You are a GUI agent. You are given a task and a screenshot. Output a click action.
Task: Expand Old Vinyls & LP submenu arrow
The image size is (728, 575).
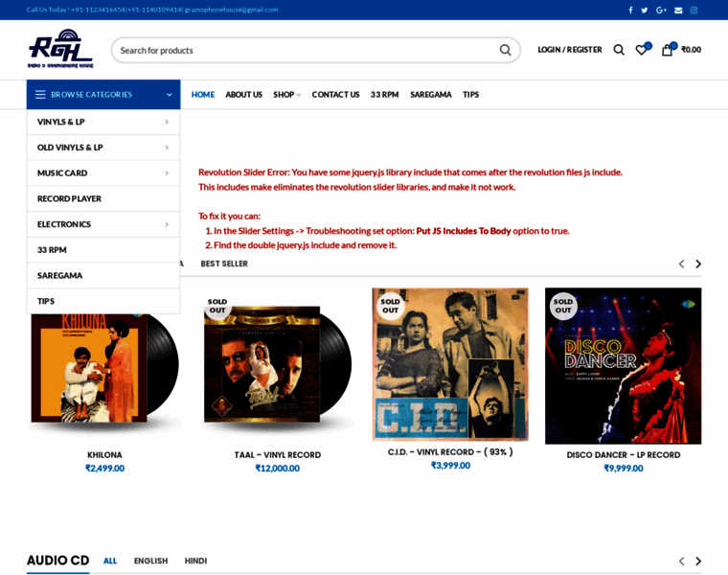pos(167,148)
